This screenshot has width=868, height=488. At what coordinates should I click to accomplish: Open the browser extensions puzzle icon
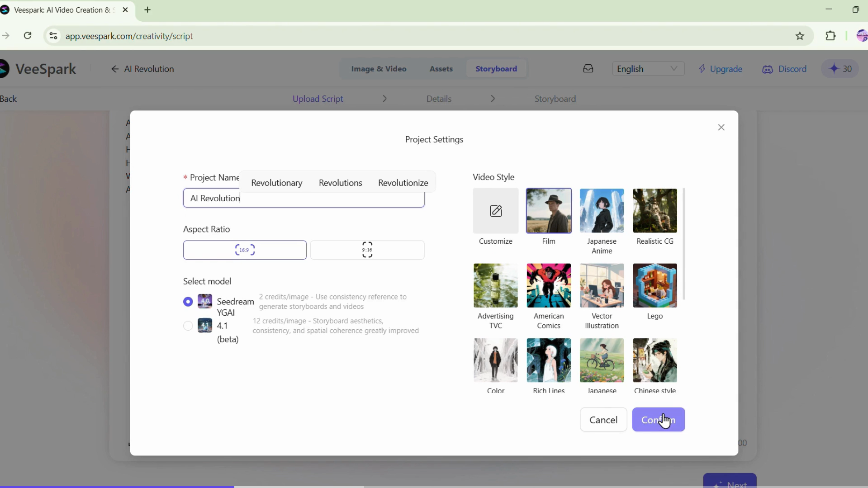(x=830, y=36)
